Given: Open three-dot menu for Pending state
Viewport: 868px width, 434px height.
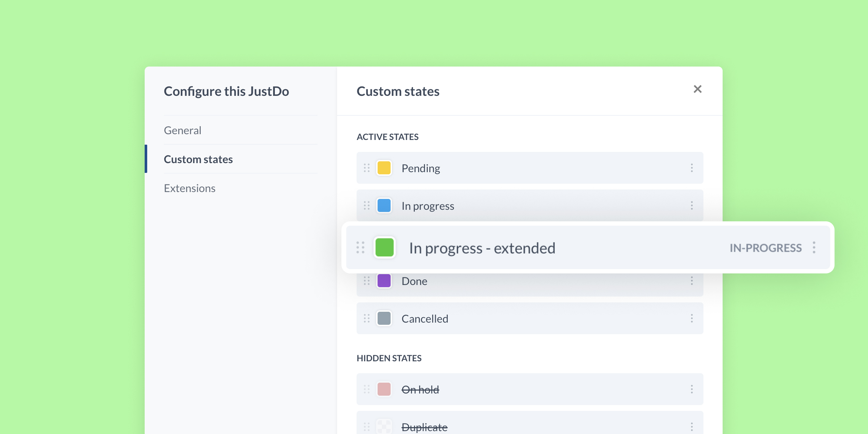Looking at the screenshot, I should point(692,168).
